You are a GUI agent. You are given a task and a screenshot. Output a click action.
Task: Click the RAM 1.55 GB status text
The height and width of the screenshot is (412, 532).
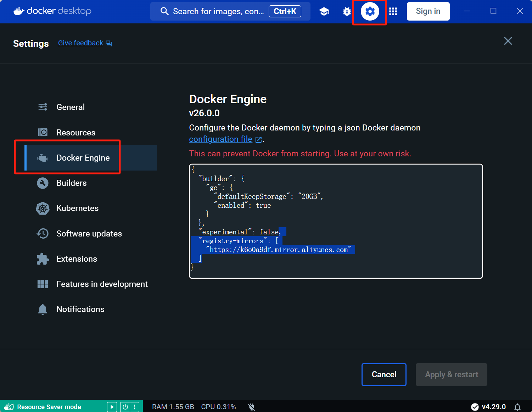[173, 407]
